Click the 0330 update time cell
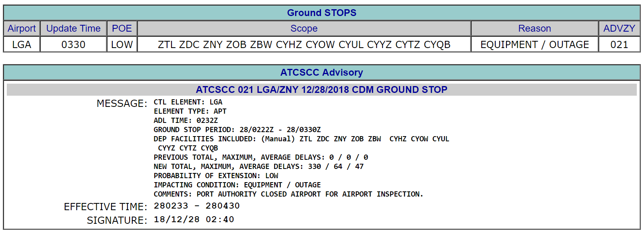Screen dimensions: 644x233 pos(73,44)
